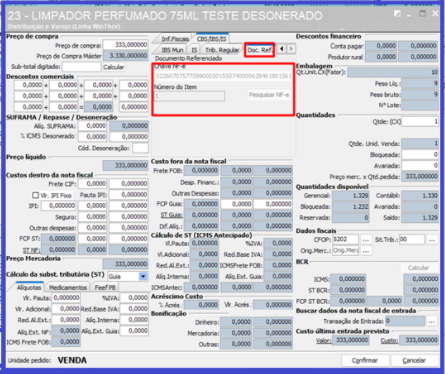Click the Sit.Trib. input field

pyautogui.click(x=412, y=239)
